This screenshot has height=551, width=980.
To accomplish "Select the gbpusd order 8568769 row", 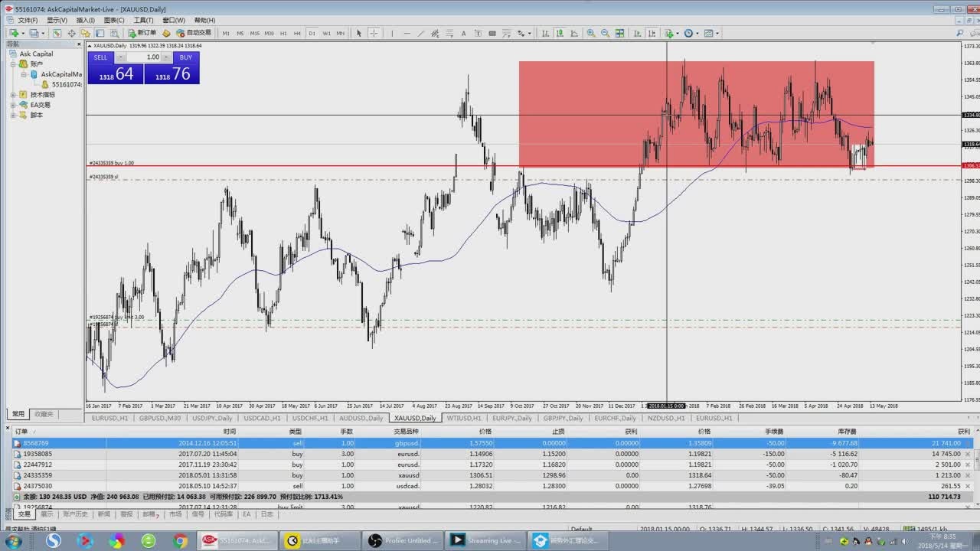I will (x=492, y=443).
